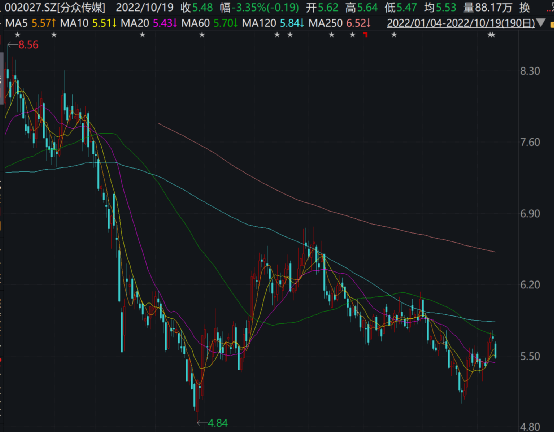Image resolution: width=554 pixels, height=432 pixels.
Task: Click the MA10 5.51 indicator label
Action: 88,23
